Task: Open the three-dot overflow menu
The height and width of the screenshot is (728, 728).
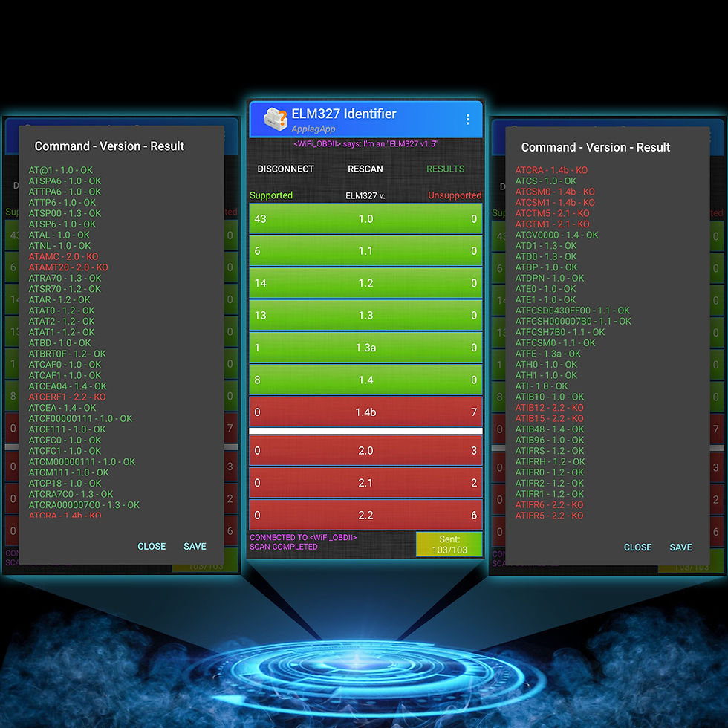Action: (467, 120)
